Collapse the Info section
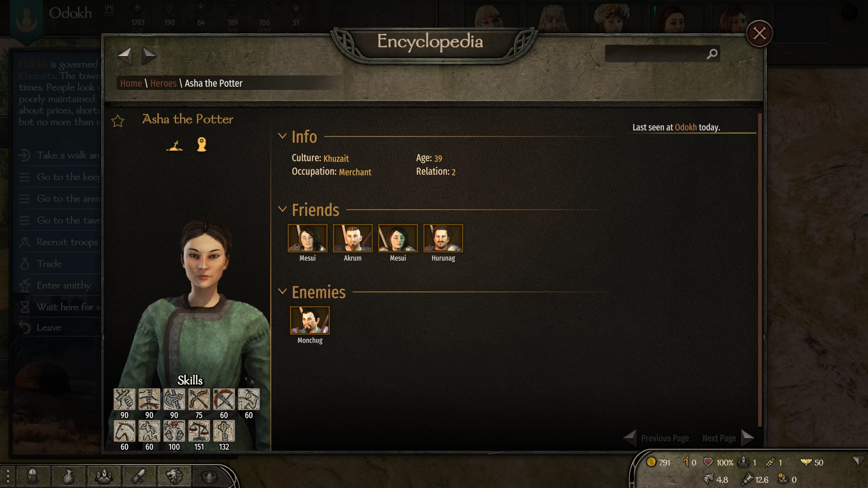Screen dimensions: 868x488 [282, 136]
